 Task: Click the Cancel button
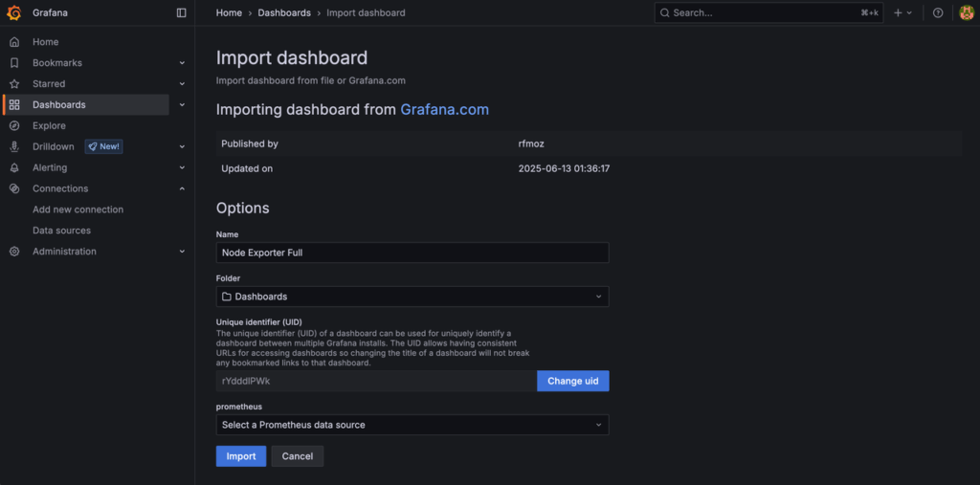pos(298,456)
